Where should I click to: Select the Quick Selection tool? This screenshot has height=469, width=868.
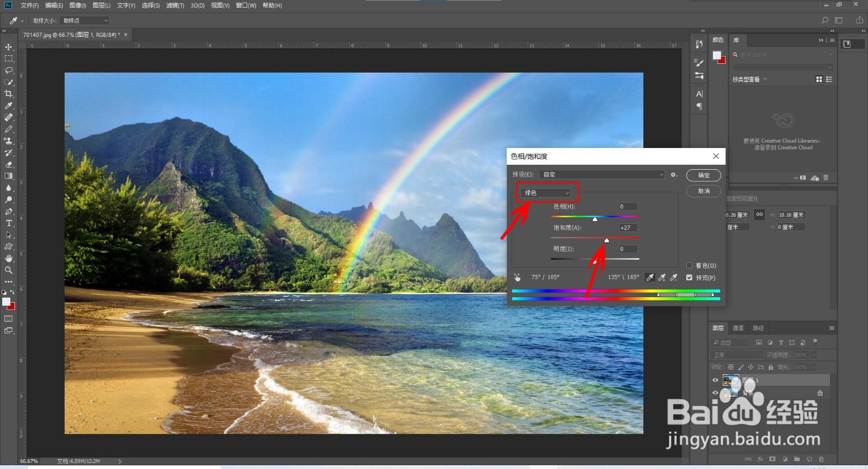click(9, 82)
